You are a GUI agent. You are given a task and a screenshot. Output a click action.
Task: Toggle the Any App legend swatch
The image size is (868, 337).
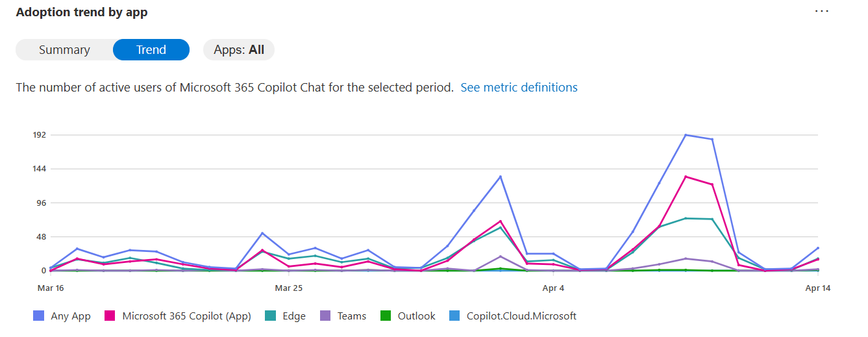pyautogui.click(x=38, y=316)
